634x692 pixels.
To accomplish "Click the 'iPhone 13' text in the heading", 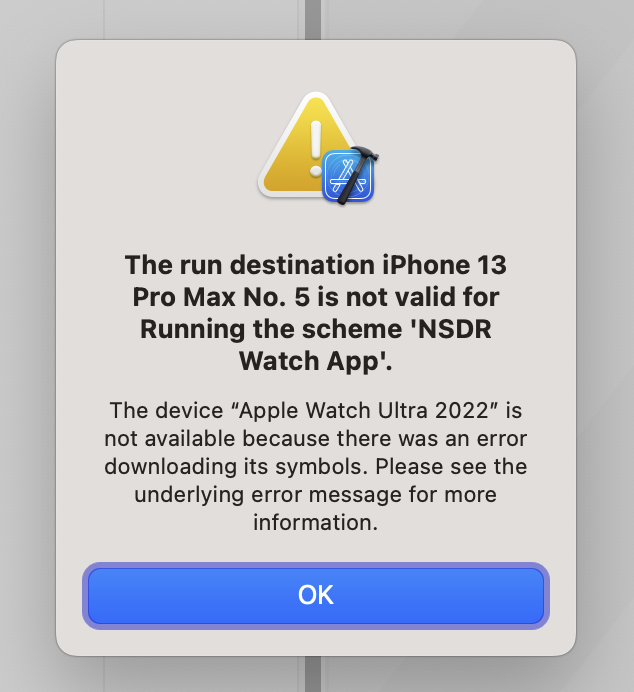I will point(444,265).
